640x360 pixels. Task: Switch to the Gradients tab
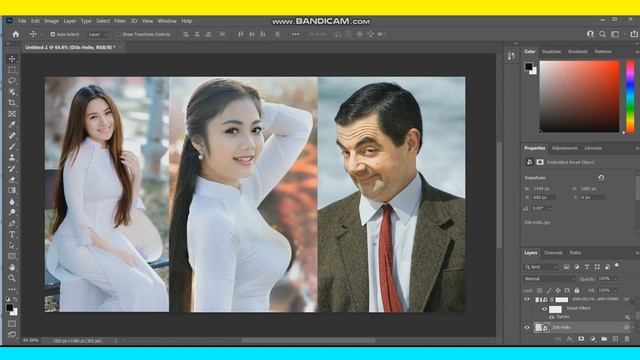[x=578, y=51]
